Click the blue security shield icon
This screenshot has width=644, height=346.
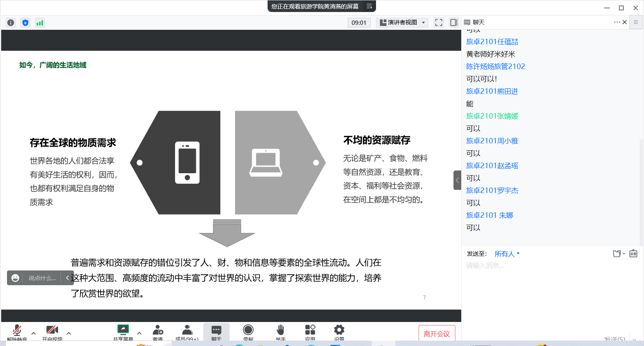[x=25, y=23]
